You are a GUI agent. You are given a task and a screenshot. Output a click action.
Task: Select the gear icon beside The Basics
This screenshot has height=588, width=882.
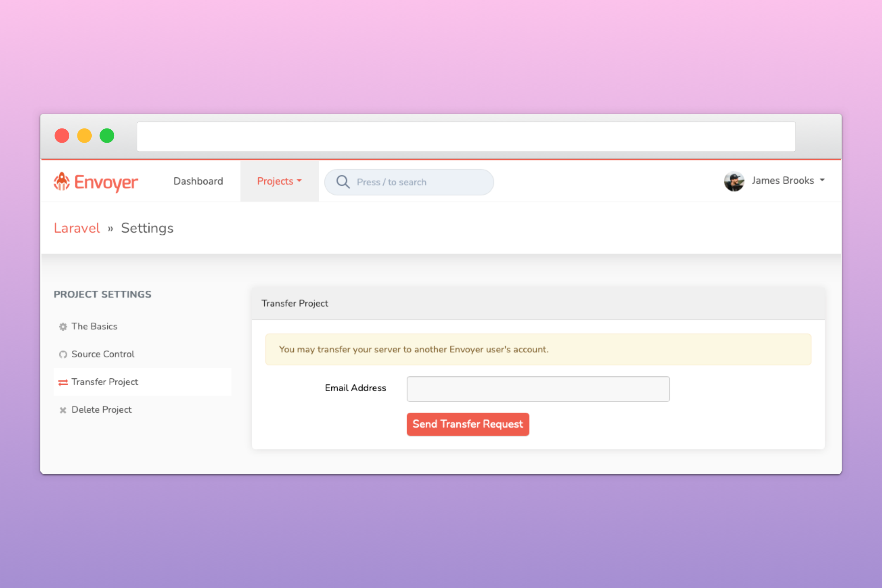tap(63, 327)
